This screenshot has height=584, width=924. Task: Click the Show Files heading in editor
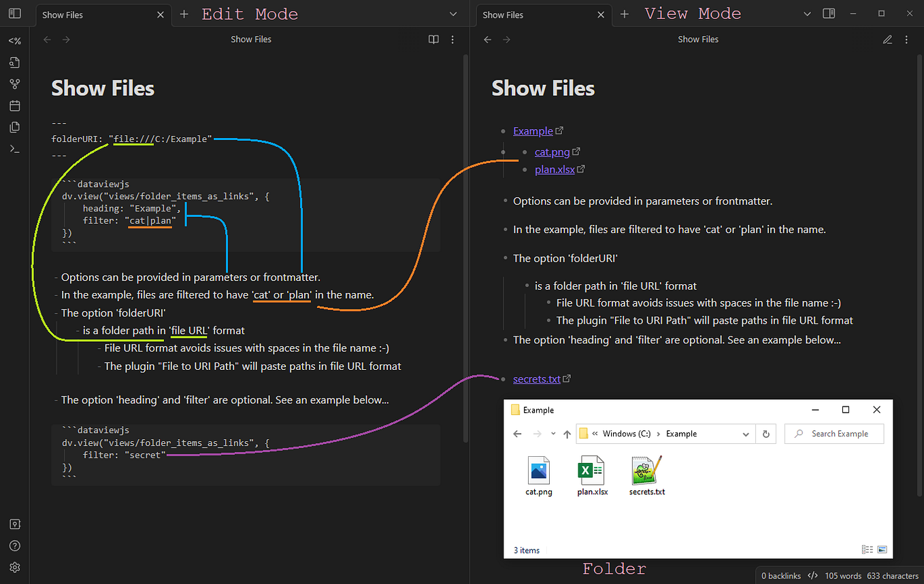click(103, 88)
